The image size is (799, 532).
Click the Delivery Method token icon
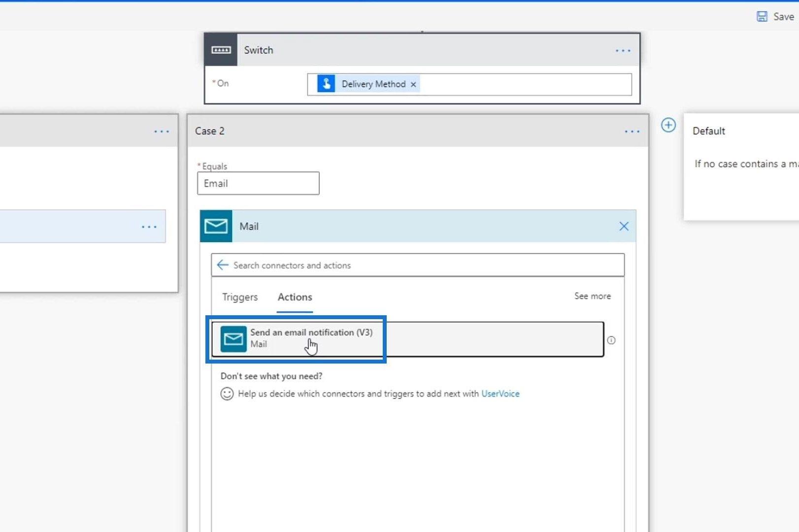coord(326,84)
